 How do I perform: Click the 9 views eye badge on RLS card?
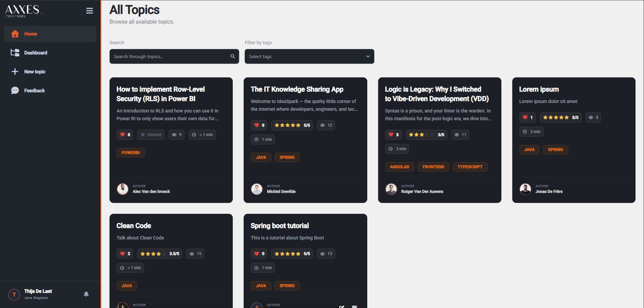tap(176, 135)
